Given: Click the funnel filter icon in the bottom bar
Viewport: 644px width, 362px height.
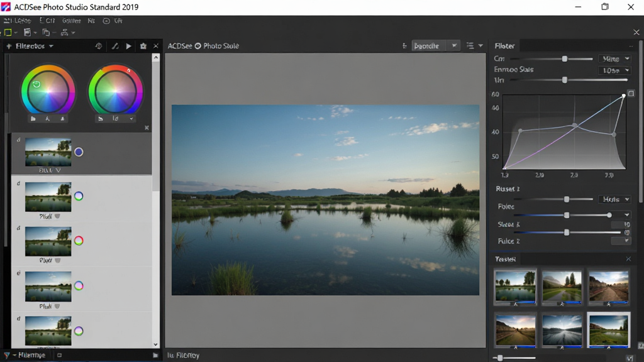Looking at the screenshot, I should tap(6, 355).
